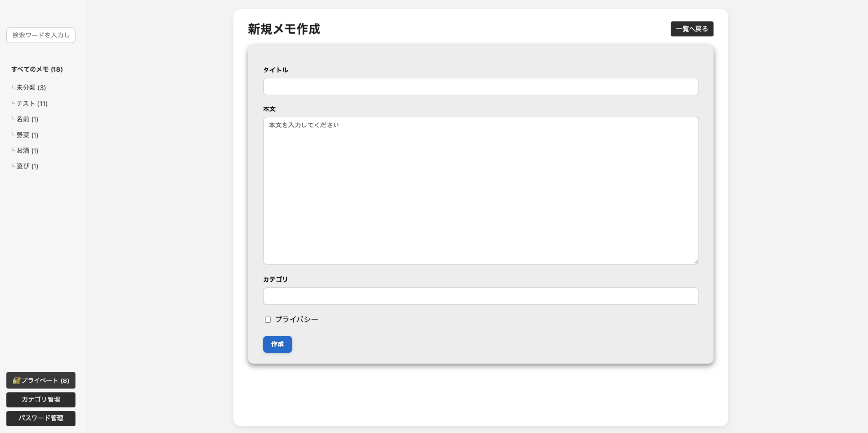Enable the プライバシー checkbox
The image size is (868, 433).
[x=267, y=320]
